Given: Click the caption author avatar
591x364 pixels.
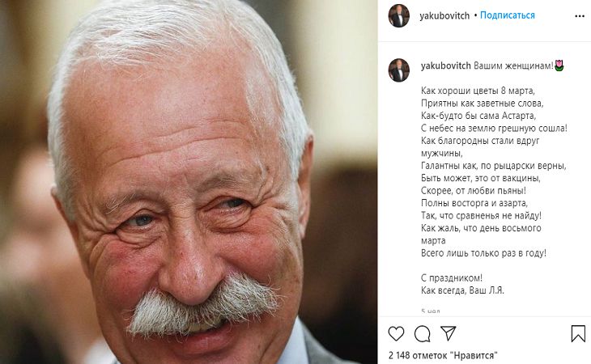Looking at the screenshot, I should 399,70.
